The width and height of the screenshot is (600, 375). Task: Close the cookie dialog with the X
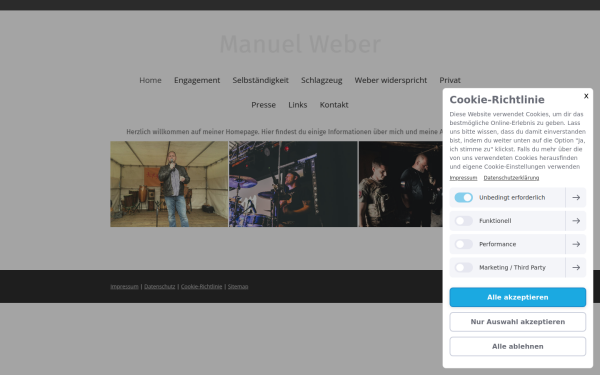coord(586,96)
